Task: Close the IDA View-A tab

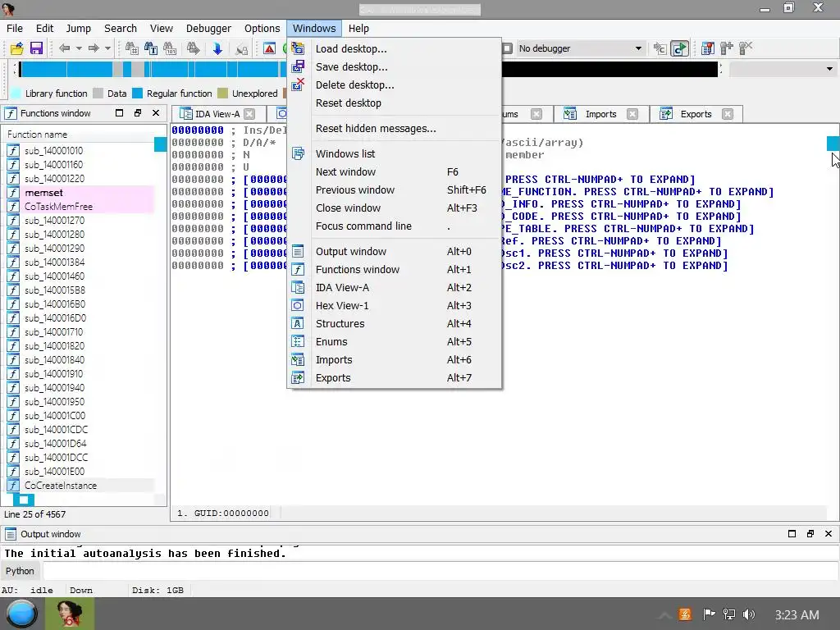Action: pyautogui.click(x=249, y=114)
